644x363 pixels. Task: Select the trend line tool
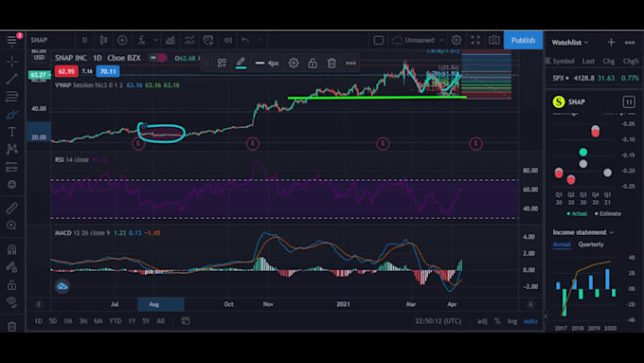[12, 79]
